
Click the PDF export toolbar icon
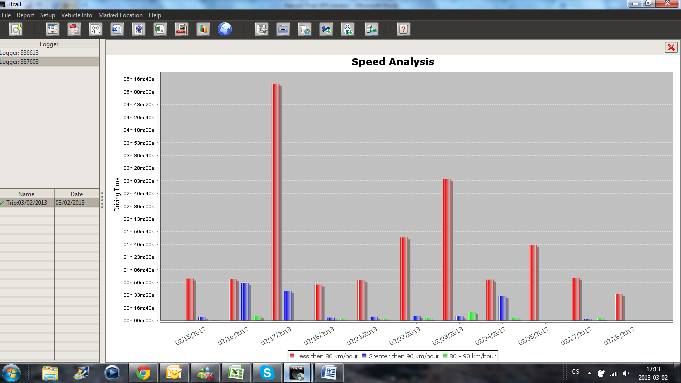74,29
